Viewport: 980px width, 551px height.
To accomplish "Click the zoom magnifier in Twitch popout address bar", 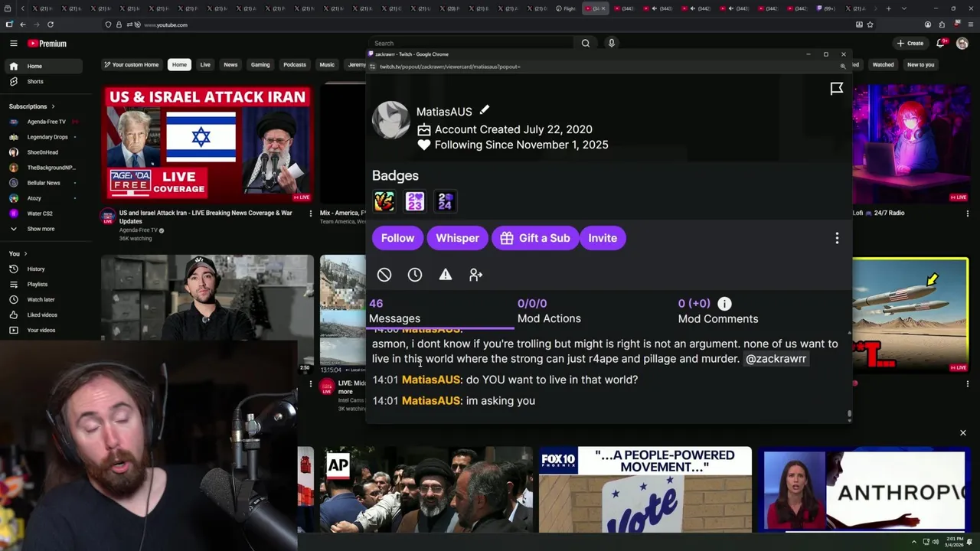I will 843,67.
